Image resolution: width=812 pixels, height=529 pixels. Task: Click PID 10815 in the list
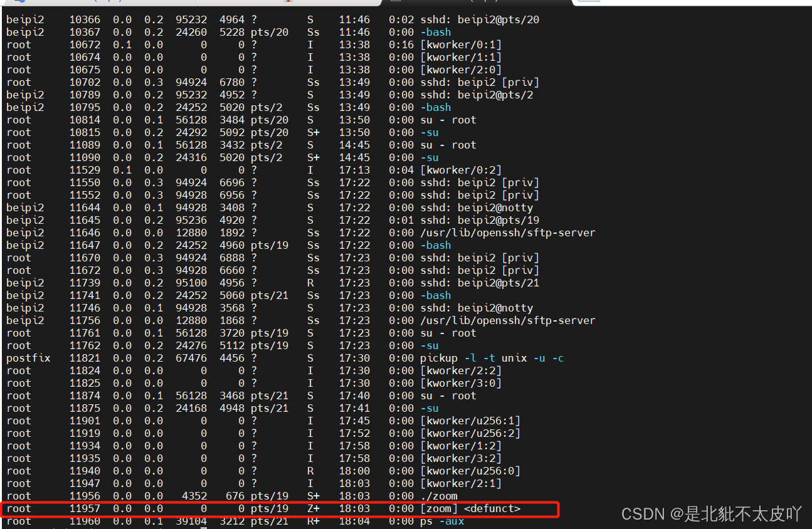tap(85, 132)
